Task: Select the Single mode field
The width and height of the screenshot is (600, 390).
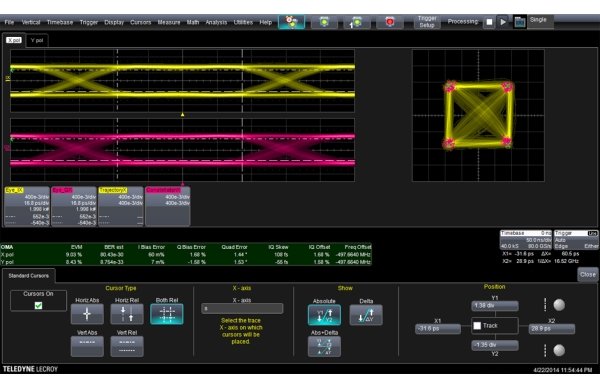Action: [x=541, y=22]
